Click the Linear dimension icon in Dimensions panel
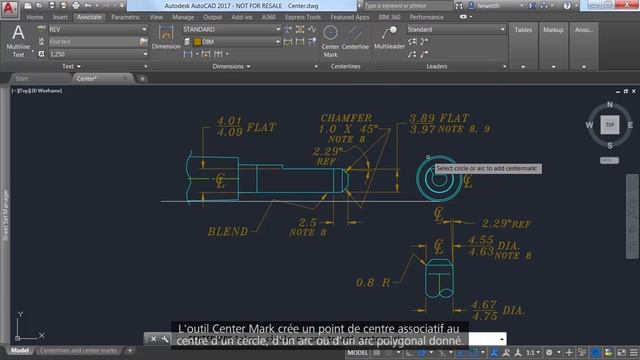Screen dimensions: 640x360 187,54
